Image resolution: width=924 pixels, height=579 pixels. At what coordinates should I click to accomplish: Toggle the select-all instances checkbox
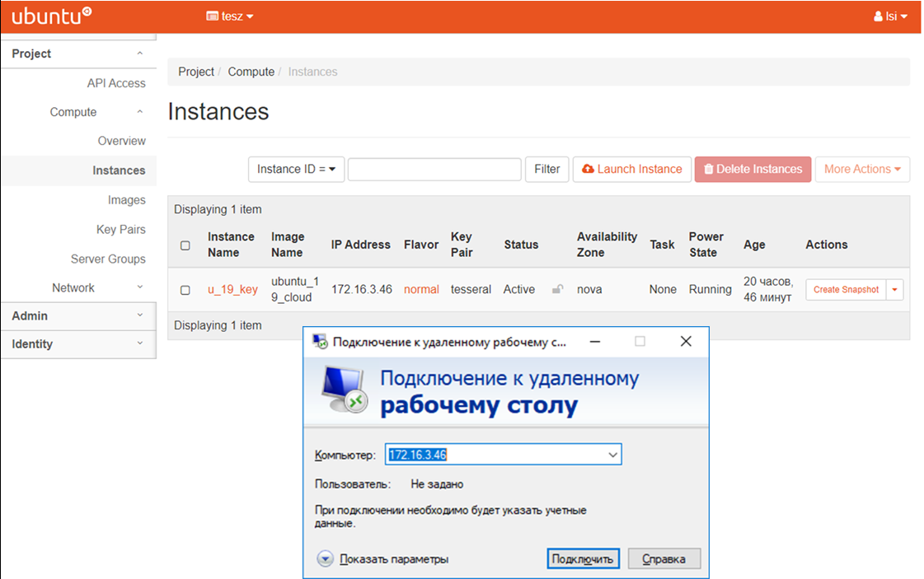tap(185, 245)
